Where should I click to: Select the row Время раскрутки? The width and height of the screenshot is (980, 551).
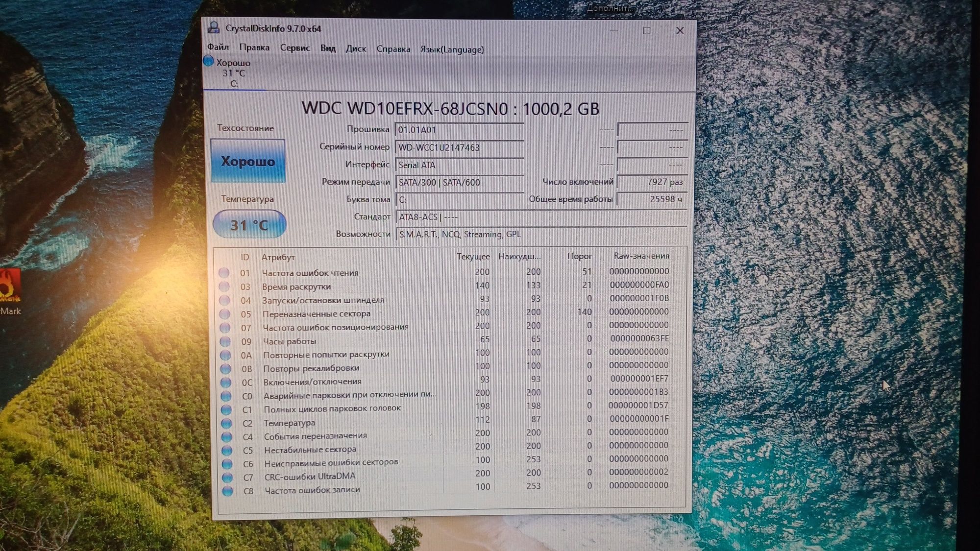(x=443, y=286)
